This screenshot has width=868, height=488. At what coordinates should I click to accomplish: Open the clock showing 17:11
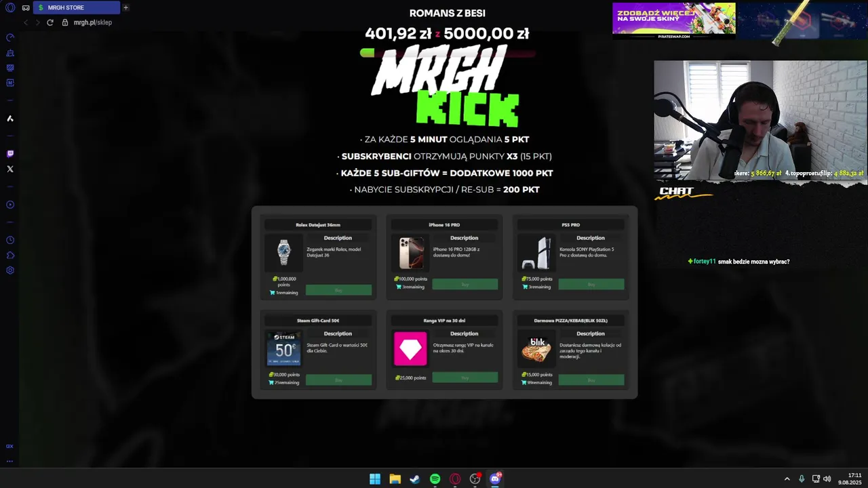(x=850, y=479)
